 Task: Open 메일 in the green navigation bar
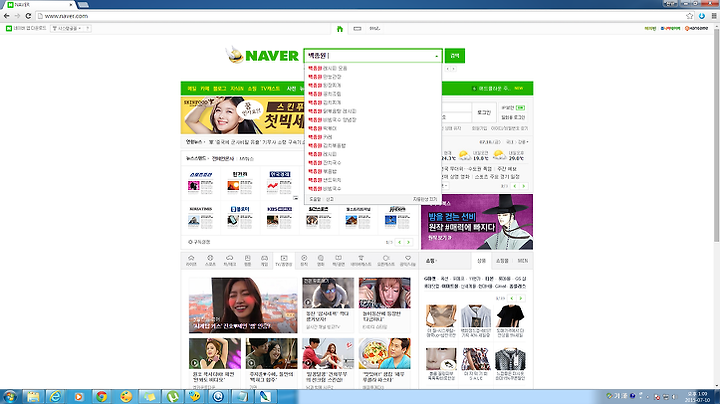pos(191,89)
